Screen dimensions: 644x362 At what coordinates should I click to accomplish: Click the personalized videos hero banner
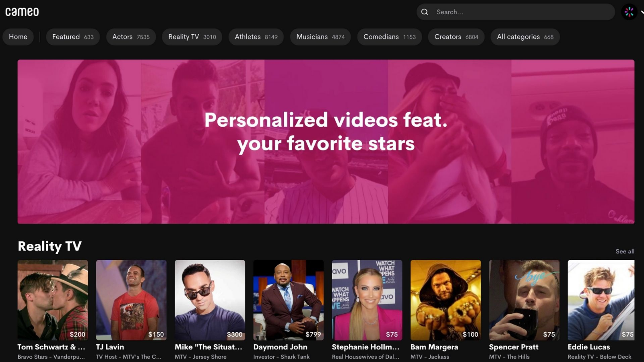click(326, 142)
